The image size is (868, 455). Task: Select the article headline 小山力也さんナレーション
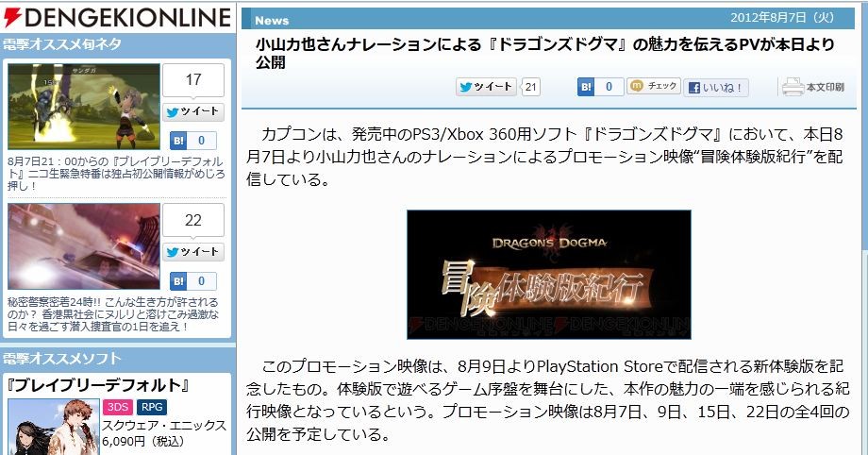544,53
